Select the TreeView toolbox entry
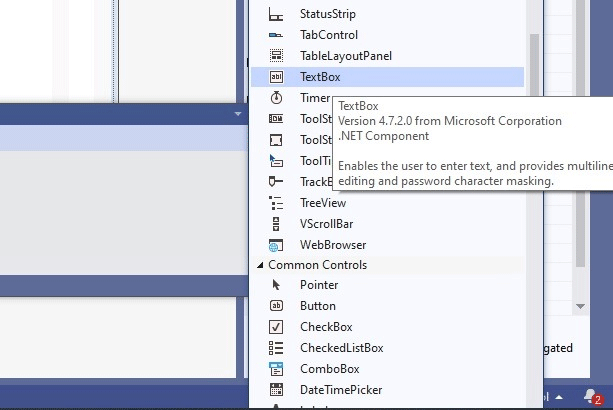This screenshot has height=410, width=613. tap(322, 203)
